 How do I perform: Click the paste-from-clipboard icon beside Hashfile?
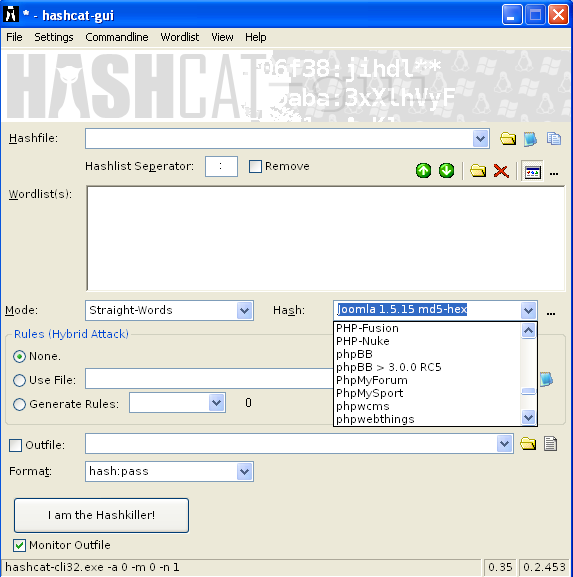pyautogui.click(x=554, y=139)
